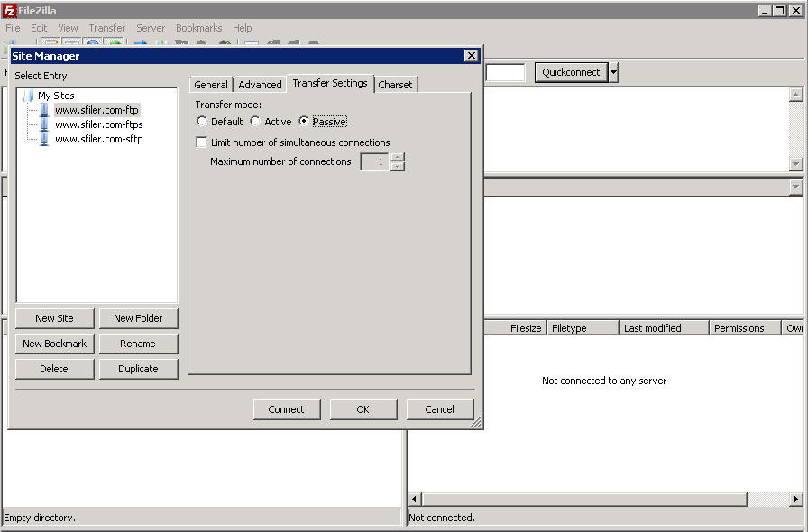Click the Quickconnect button
This screenshot has height=532, width=808.
tap(571, 72)
